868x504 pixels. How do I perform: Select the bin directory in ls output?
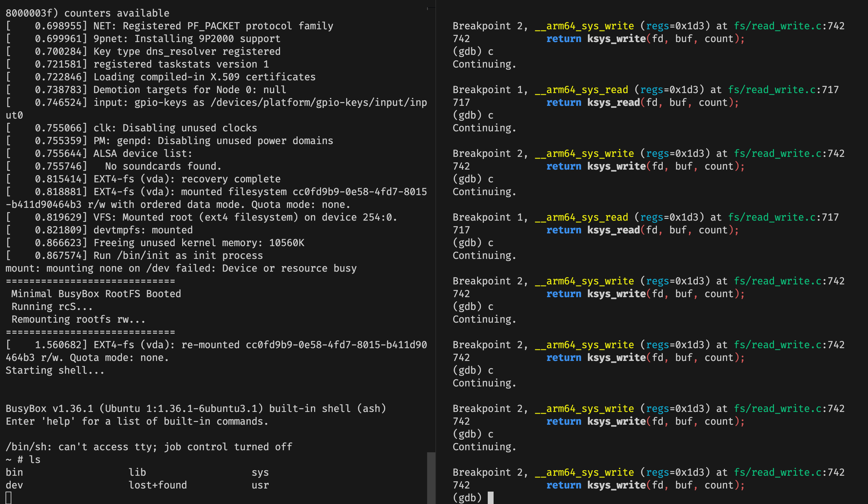pos(14,472)
